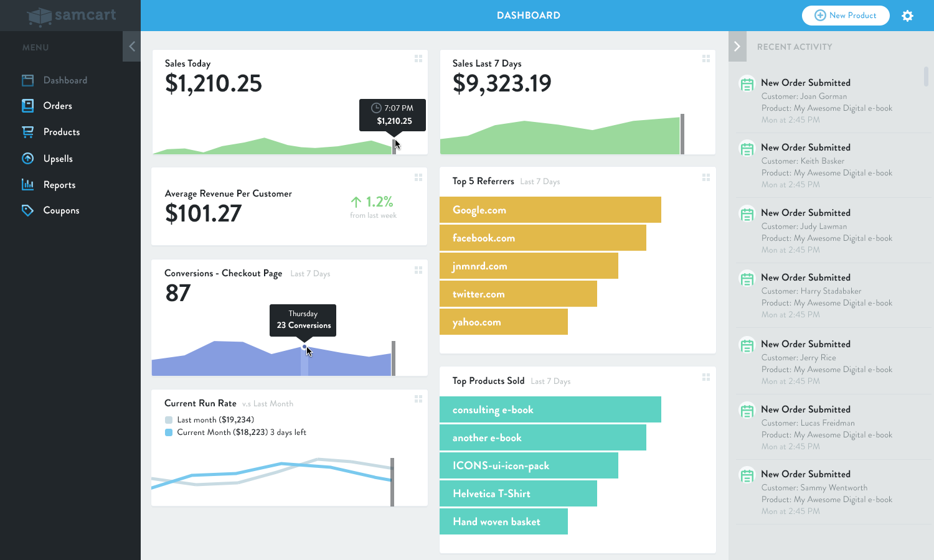This screenshot has width=934, height=560.
Task: Click the $1,210.25 Sales Today total
Action: click(214, 83)
